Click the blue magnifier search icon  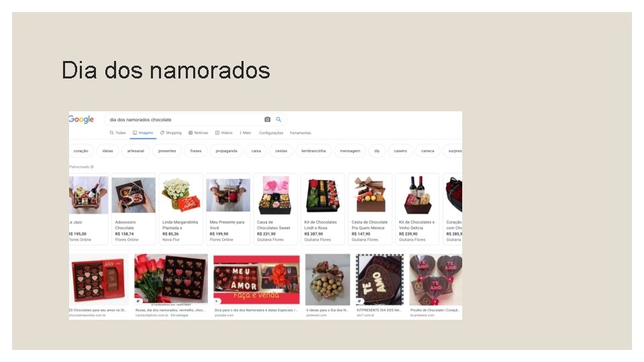coord(278,119)
